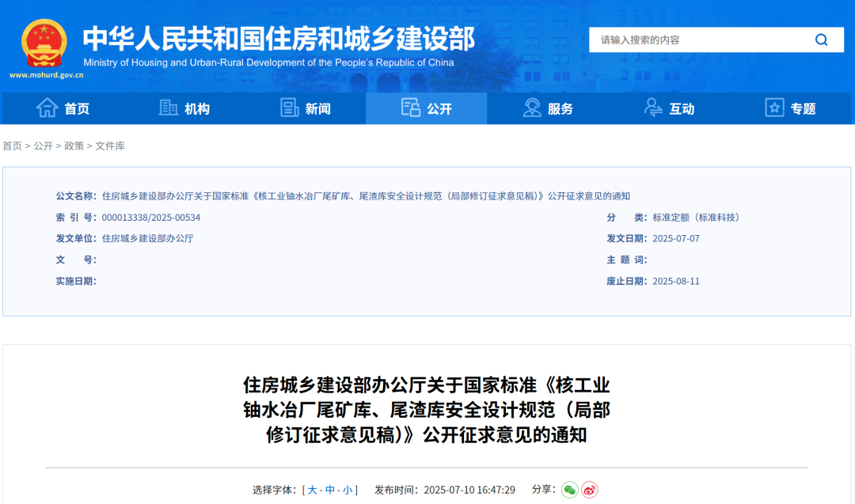Click the headset person icon beside 服务

(x=532, y=108)
